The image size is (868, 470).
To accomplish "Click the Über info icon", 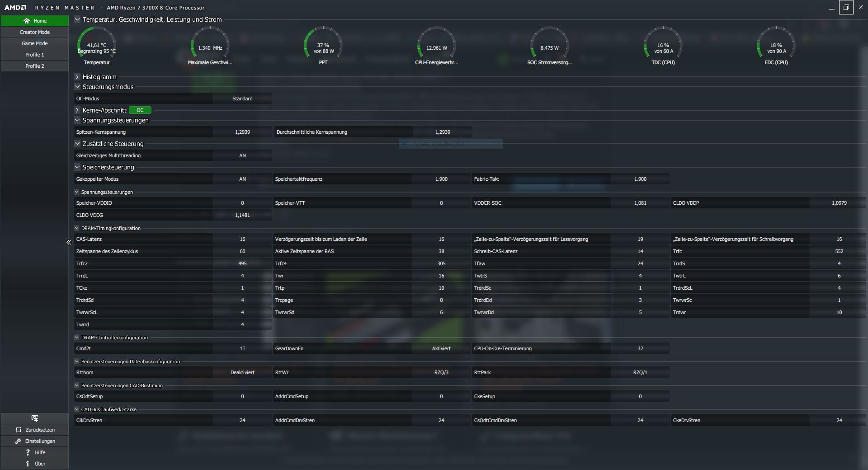I will (28, 464).
